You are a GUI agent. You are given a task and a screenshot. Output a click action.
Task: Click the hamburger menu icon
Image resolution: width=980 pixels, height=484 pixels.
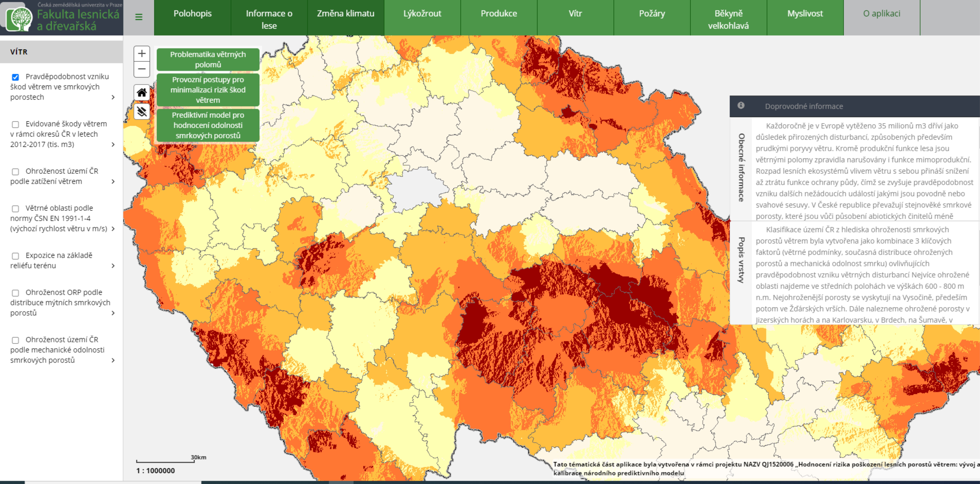[139, 17]
